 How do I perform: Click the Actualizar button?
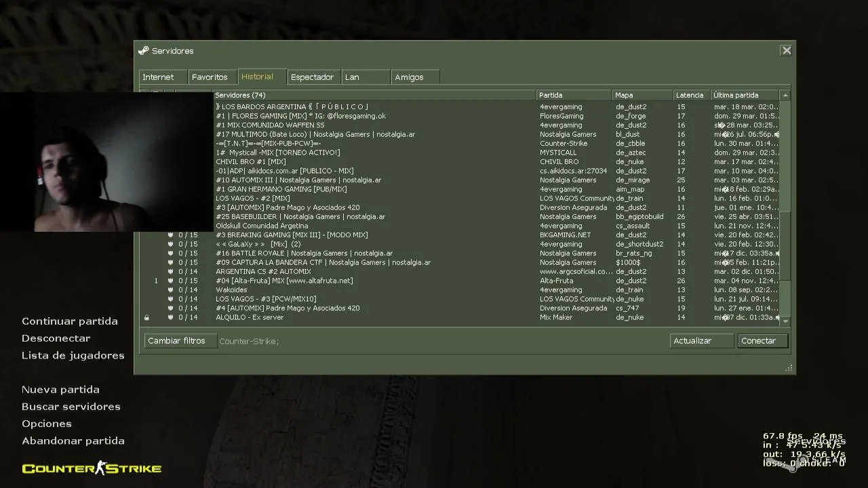click(702, 341)
